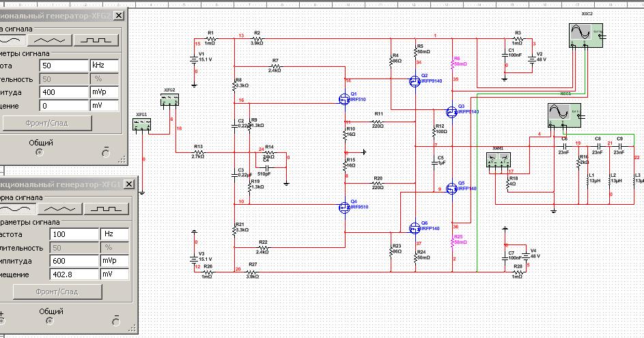
Task: Select sine waveform in XFG2 generator window
Action: coord(12,40)
